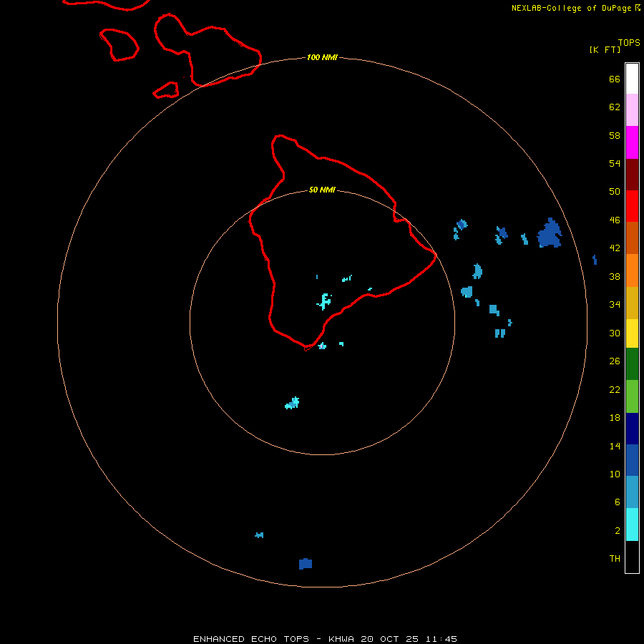
Task: Click the legend value 38
Action: click(x=615, y=277)
